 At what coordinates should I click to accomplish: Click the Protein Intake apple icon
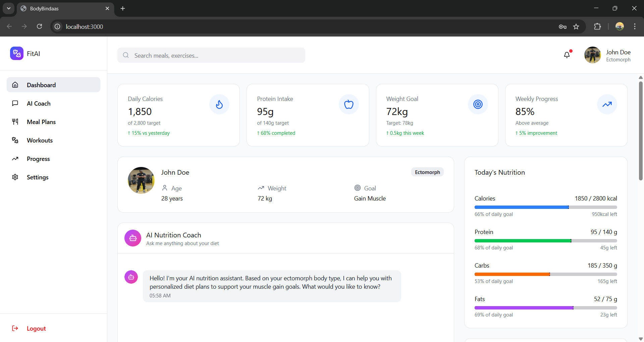click(x=349, y=104)
